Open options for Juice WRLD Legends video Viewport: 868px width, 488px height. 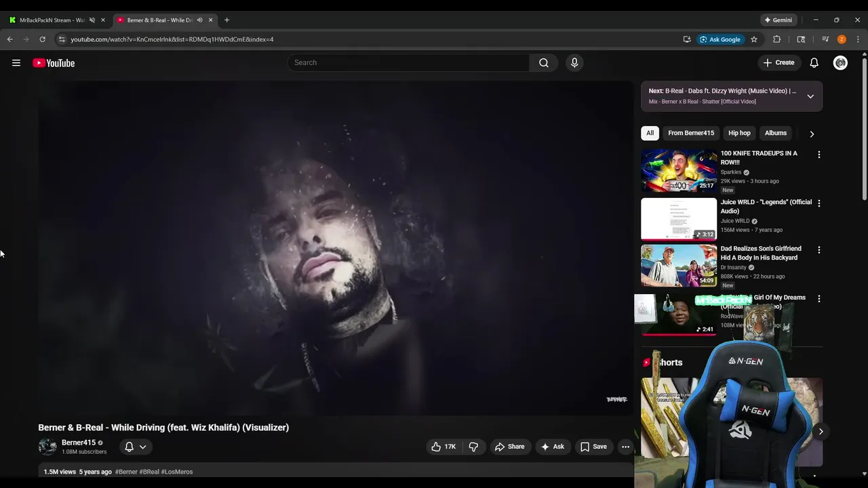click(818, 203)
